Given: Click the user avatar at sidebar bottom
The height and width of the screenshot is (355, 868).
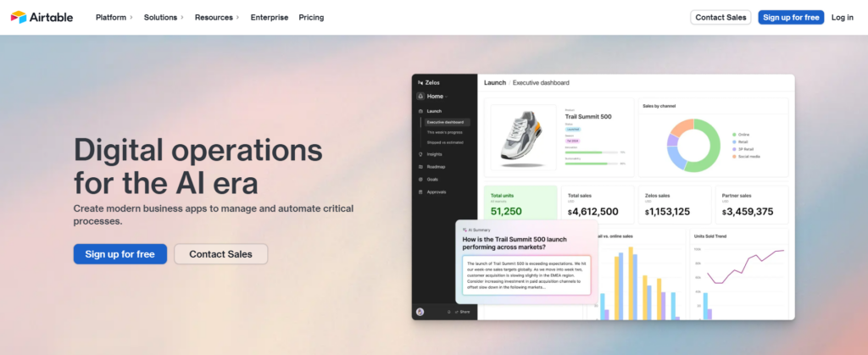Looking at the screenshot, I should [420, 312].
